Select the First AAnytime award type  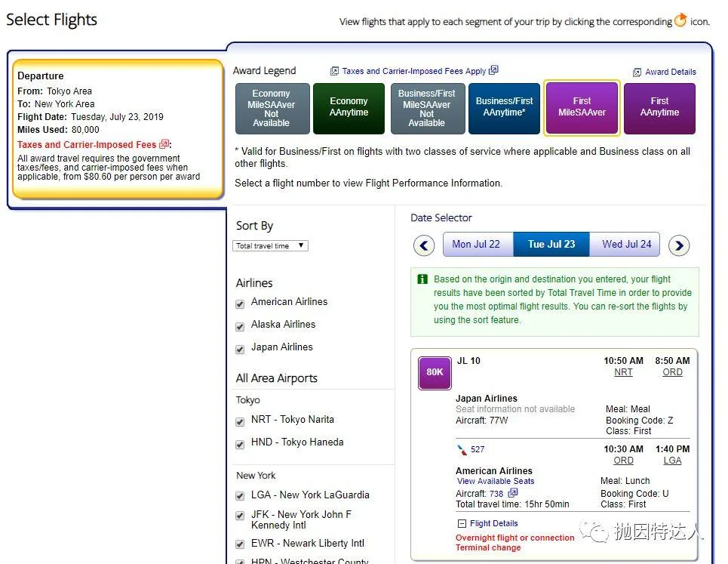pyautogui.click(x=659, y=108)
